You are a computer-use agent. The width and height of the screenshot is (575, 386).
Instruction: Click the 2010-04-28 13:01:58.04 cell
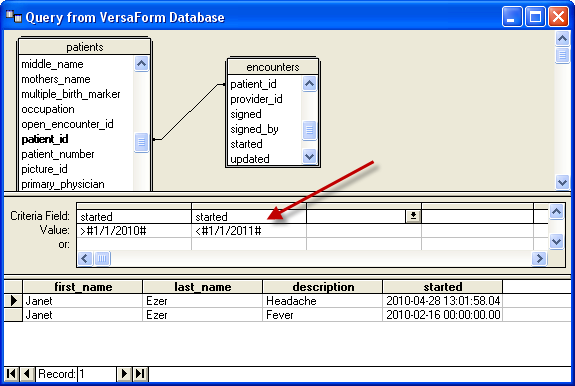tap(443, 301)
